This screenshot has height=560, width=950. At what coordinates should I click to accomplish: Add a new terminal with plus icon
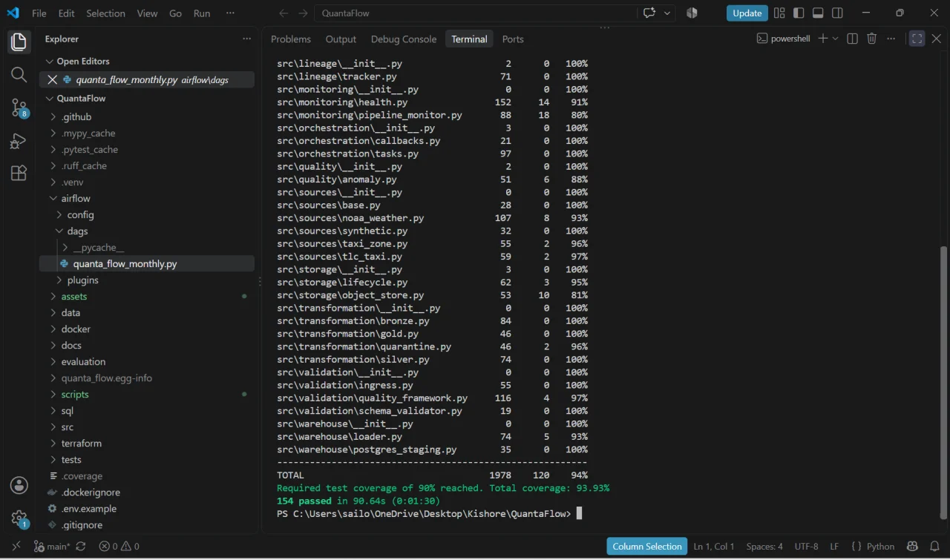pyautogui.click(x=822, y=39)
